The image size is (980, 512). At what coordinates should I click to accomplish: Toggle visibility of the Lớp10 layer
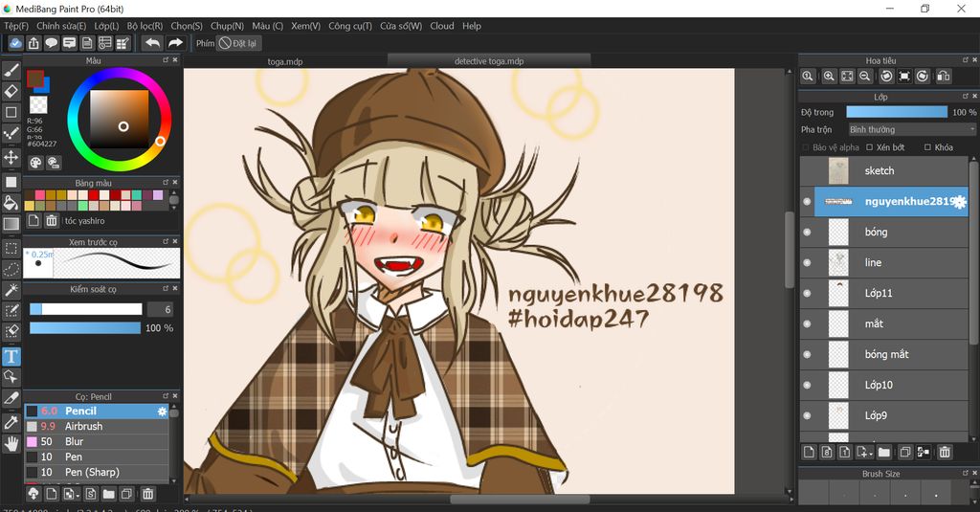[807, 385]
